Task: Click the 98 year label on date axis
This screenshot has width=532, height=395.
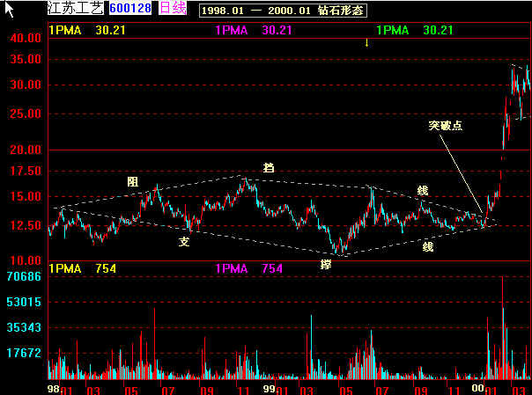Action: pyautogui.click(x=53, y=389)
